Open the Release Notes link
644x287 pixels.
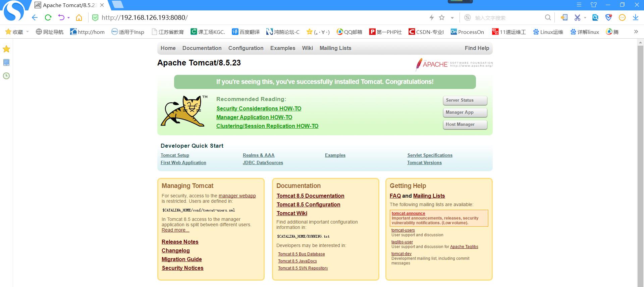(x=180, y=242)
